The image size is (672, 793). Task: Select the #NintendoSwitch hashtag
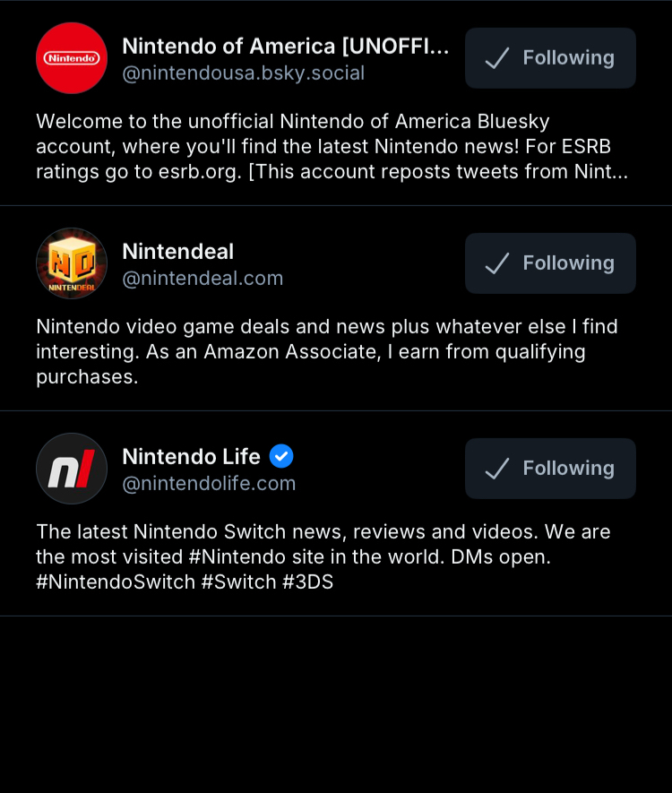click(116, 582)
